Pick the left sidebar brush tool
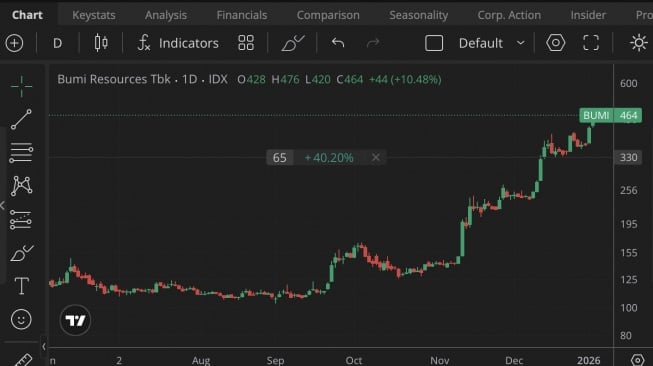Image resolution: width=653 pixels, height=366 pixels. [x=21, y=253]
